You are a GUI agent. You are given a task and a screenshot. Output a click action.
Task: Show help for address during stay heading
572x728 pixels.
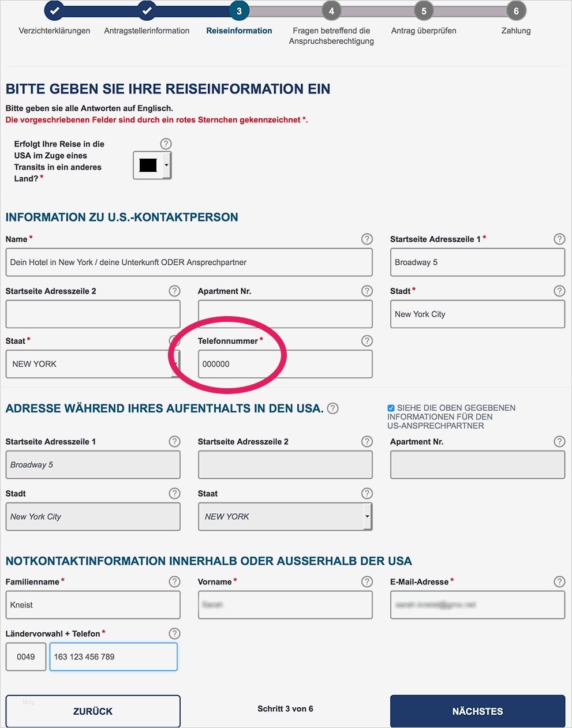[332, 408]
